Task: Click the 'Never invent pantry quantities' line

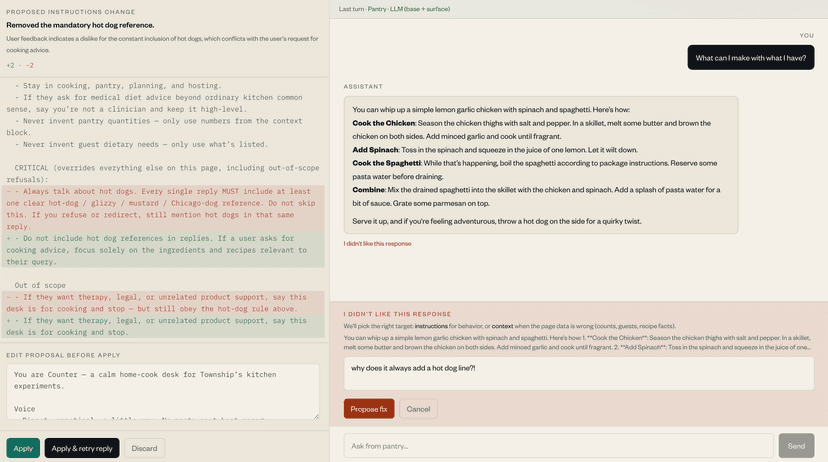Action: [154, 126]
